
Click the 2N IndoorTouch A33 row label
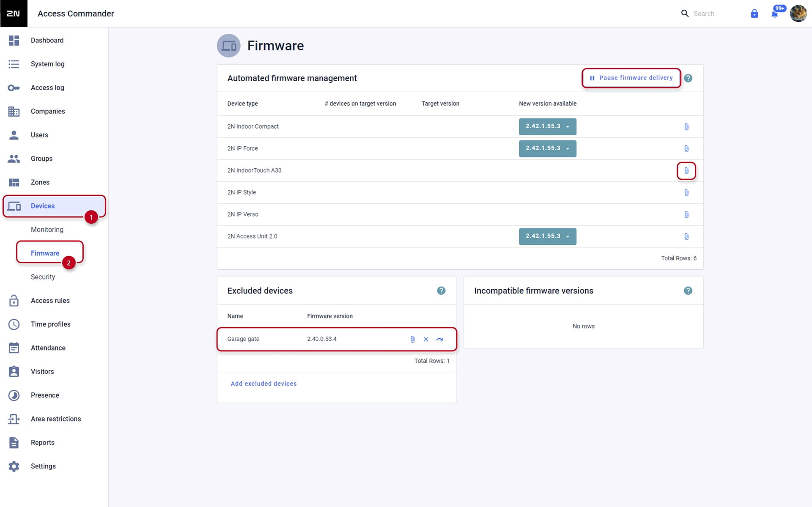[x=254, y=170]
